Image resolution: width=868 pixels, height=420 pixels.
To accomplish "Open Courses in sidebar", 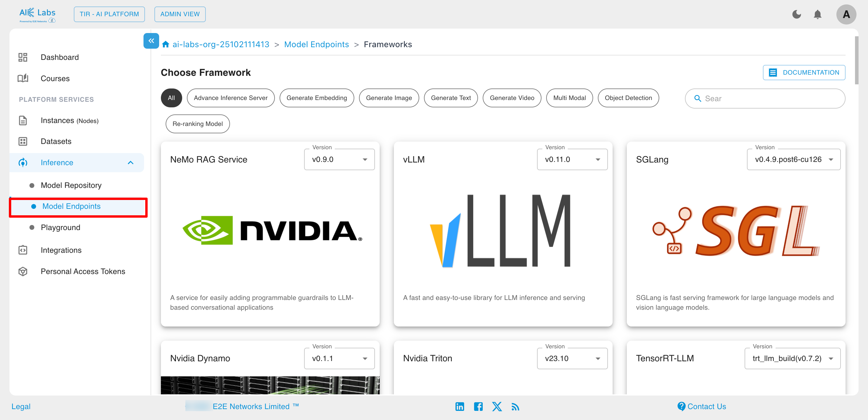I will tap(55, 78).
